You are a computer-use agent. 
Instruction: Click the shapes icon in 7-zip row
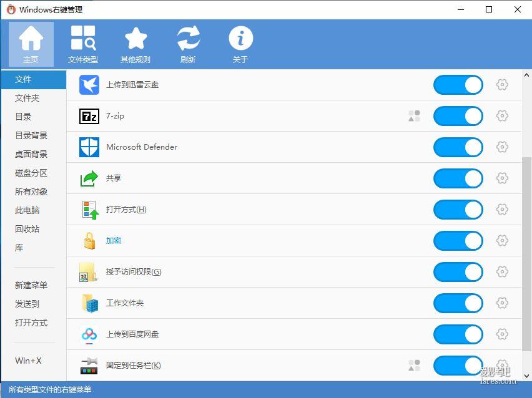click(414, 116)
